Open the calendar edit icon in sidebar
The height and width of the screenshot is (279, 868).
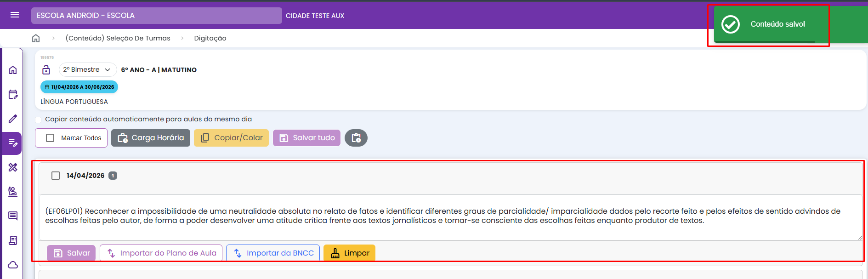tap(13, 95)
